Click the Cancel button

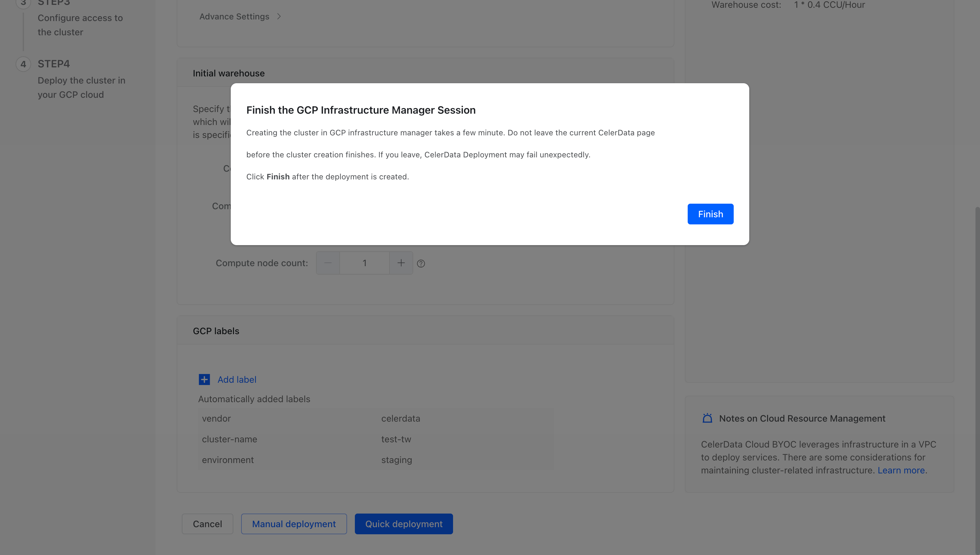pos(207,524)
